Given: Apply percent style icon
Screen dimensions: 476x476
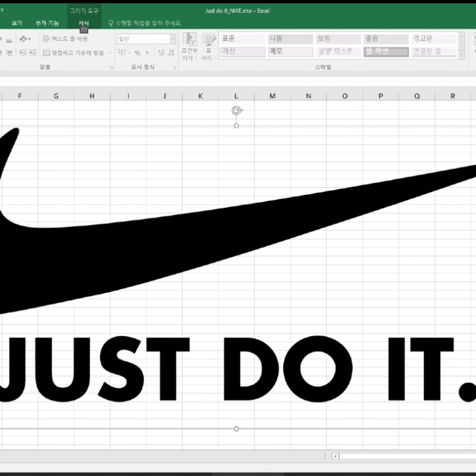Looking at the screenshot, I should point(137,53).
